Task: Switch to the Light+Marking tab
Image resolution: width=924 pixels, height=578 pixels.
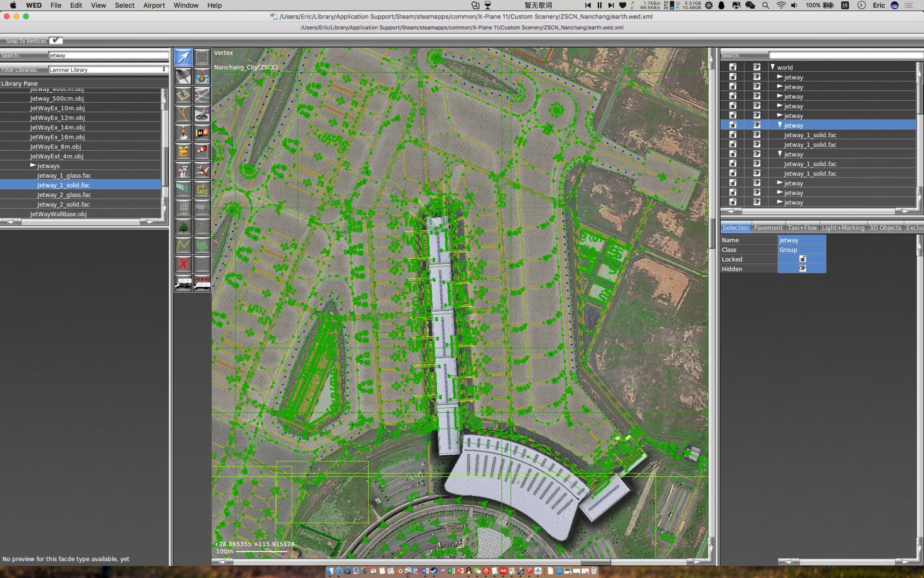Action: pos(843,228)
